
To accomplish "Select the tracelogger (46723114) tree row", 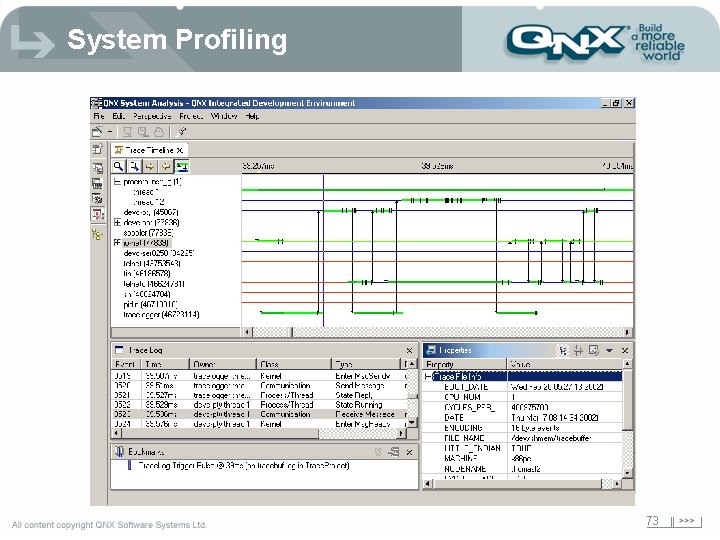I will click(161, 315).
